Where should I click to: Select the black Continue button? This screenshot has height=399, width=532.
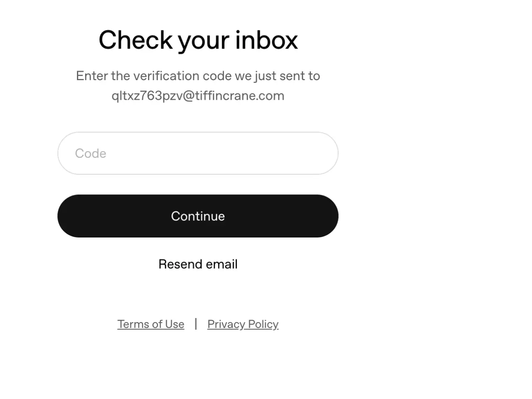tap(198, 216)
